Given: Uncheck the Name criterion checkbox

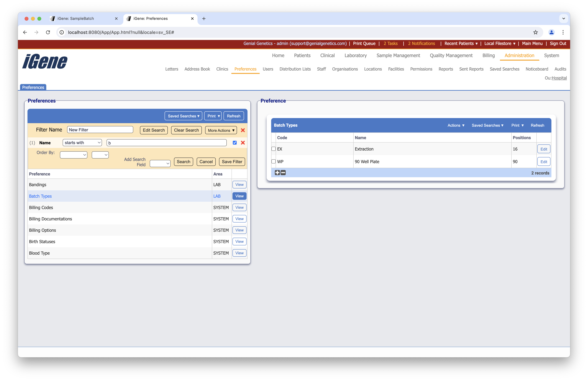Looking at the screenshot, I should (x=234, y=143).
